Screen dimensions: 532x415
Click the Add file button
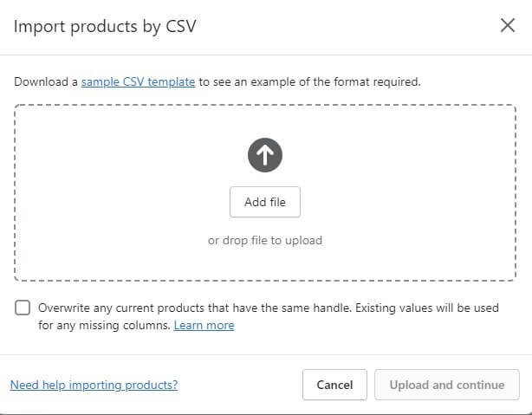pyautogui.click(x=265, y=202)
